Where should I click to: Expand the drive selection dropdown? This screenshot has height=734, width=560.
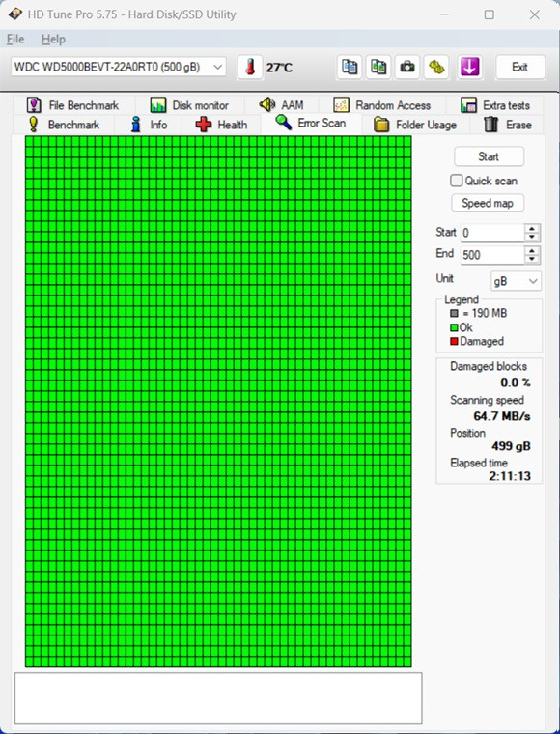217,67
